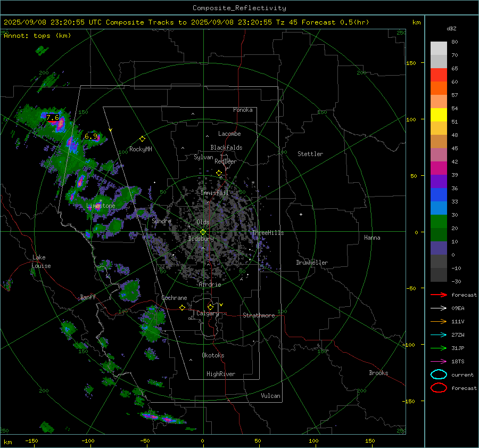Click the magenta storm cell core near Limestone
Viewport: 479px width, 448px height.
click(x=98, y=206)
